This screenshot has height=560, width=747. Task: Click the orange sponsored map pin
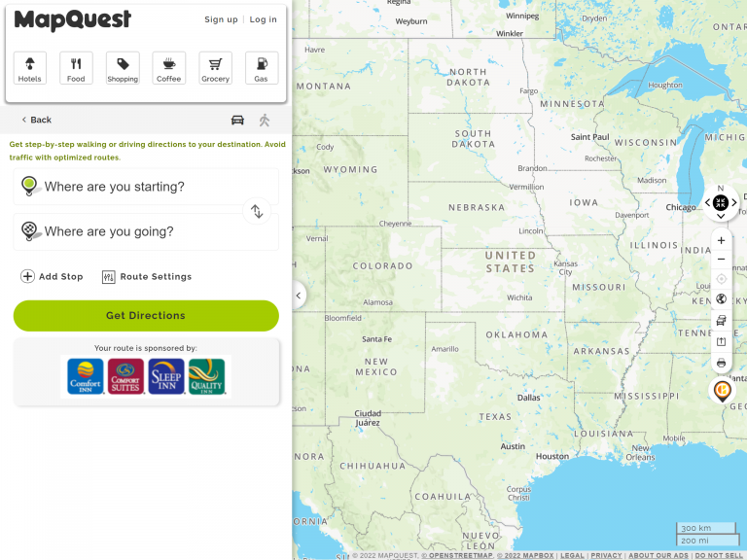pos(723,390)
